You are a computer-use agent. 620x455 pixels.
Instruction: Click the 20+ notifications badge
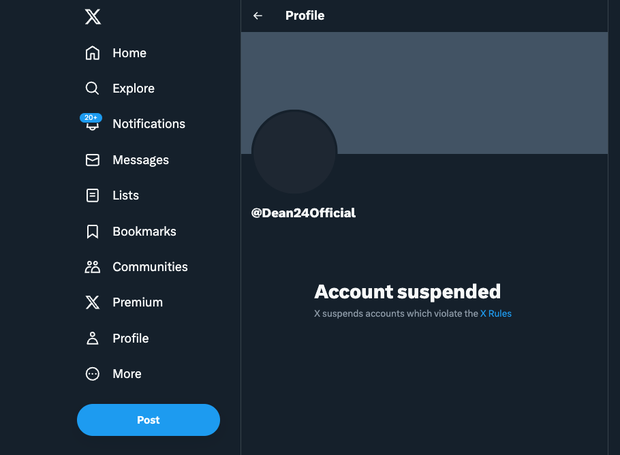(x=91, y=118)
